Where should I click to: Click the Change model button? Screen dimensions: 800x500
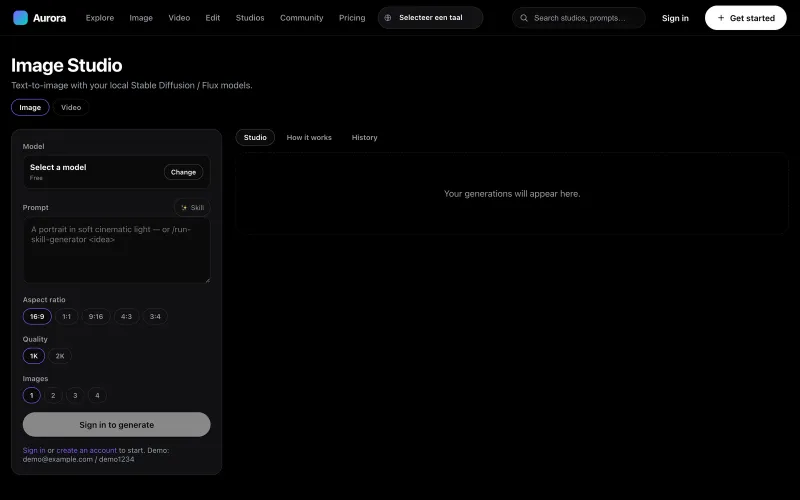(x=183, y=172)
